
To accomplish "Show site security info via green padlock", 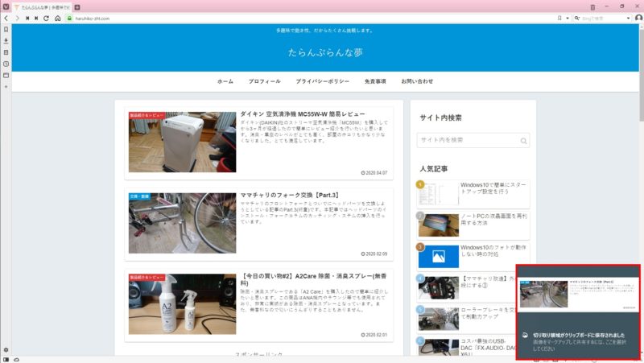I will coord(69,18).
